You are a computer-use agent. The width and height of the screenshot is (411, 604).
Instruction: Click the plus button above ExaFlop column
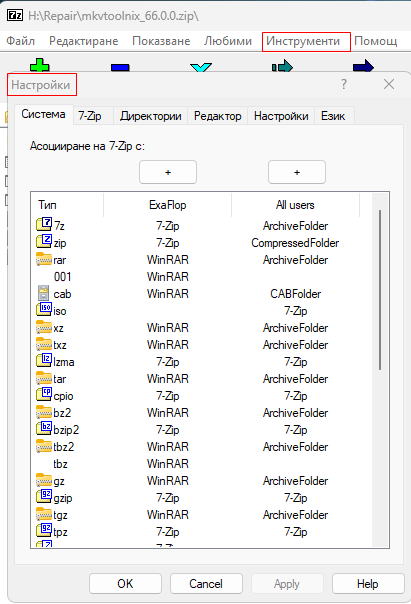click(x=168, y=172)
